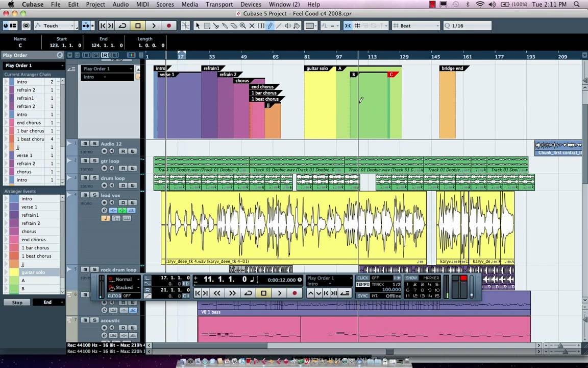This screenshot has height=368, width=588.
Task: Toggle lead vox track lock icon
Action: tap(116, 218)
